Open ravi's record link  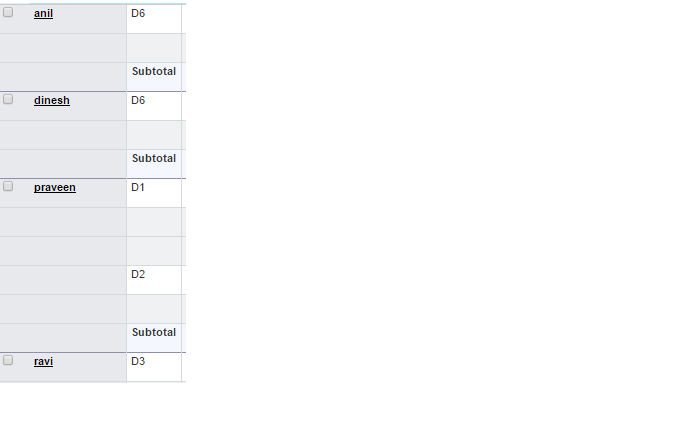(43, 362)
